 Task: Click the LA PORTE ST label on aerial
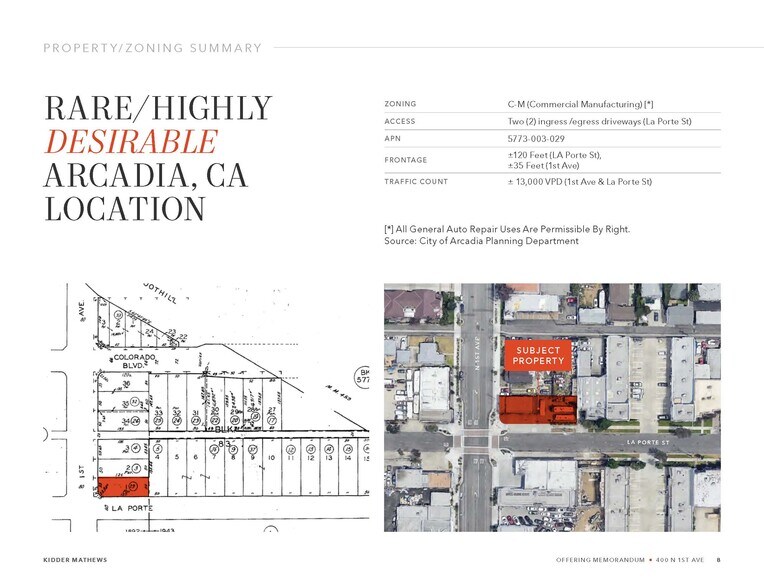648,442
